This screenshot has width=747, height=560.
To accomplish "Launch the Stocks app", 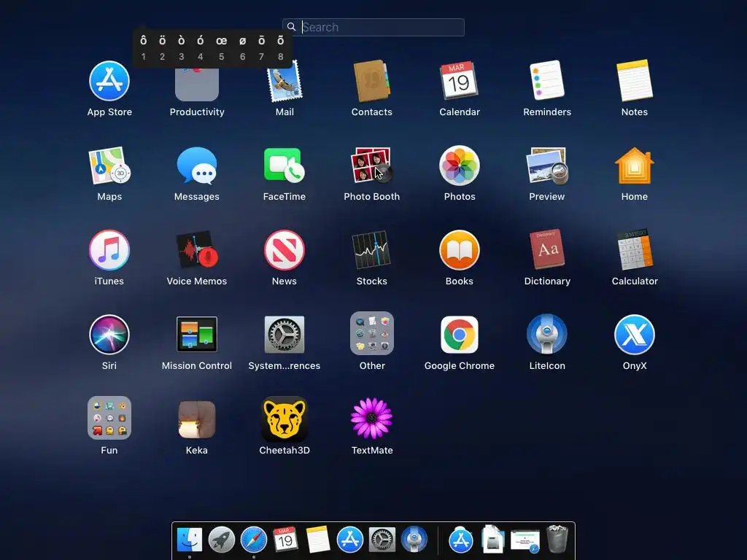I will (x=371, y=250).
